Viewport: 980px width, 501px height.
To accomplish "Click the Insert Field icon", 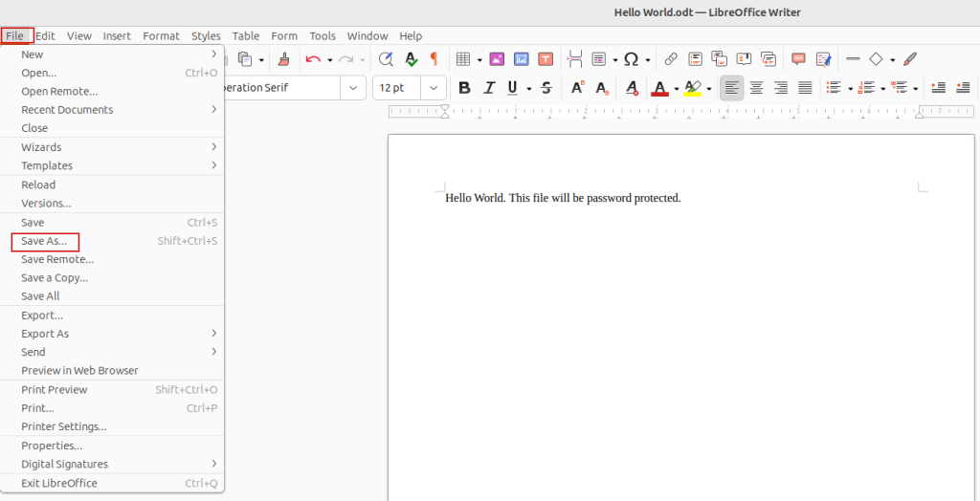I will click(599, 59).
